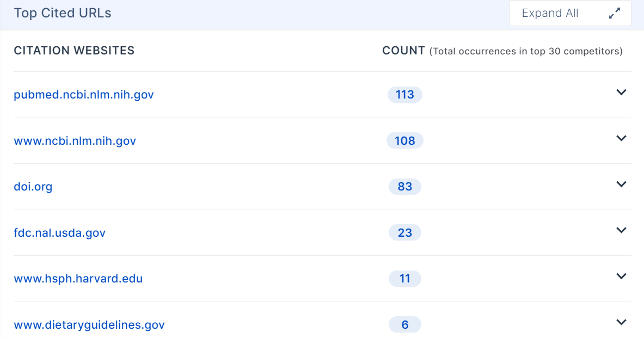This screenshot has width=644, height=338.
Task: Open the www.hsph.harvard.edu link
Action: [78, 279]
